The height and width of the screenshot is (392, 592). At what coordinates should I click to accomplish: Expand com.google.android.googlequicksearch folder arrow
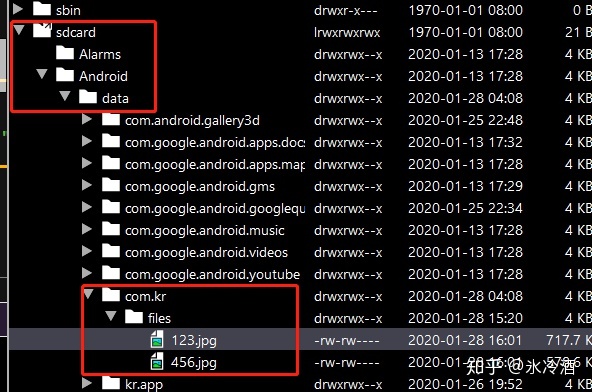click(87, 207)
